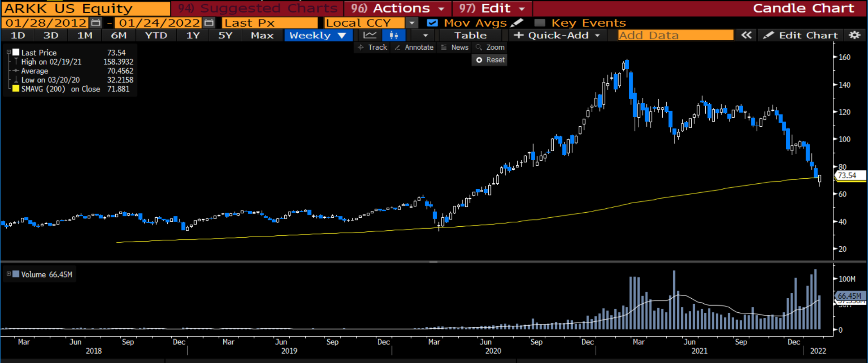
Task: Open the Table view
Action: pos(470,35)
